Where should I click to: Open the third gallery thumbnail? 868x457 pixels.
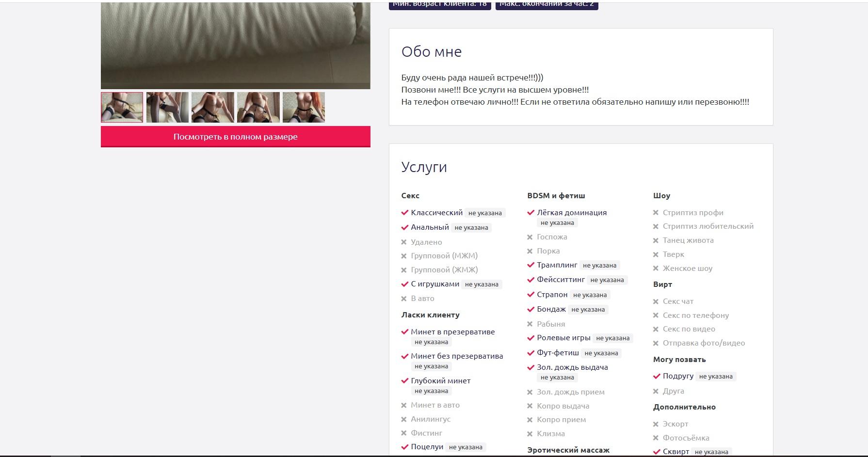pos(212,107)
